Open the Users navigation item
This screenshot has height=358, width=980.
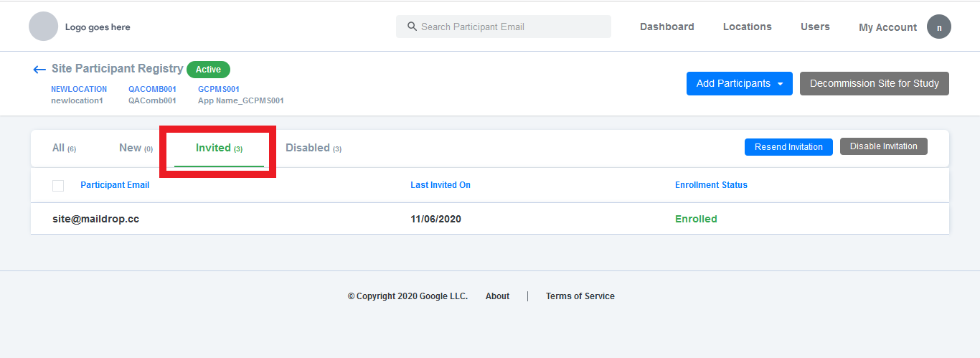coord(815,27)
